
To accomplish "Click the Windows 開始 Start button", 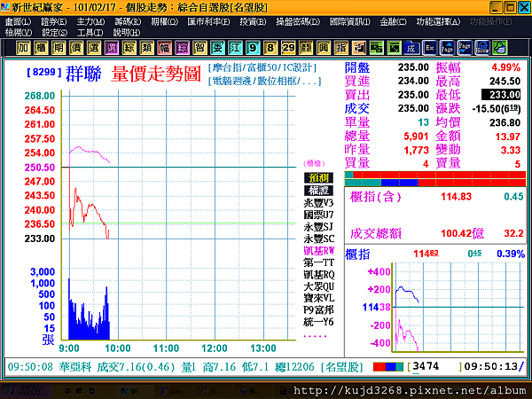I will (26, 391).
